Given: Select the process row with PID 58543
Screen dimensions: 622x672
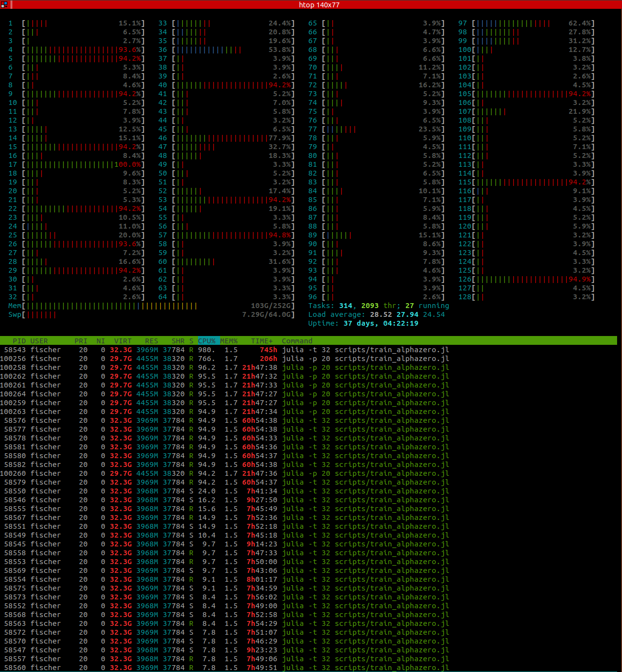Looking at the screenshot, I should click(x=308, y=350).
